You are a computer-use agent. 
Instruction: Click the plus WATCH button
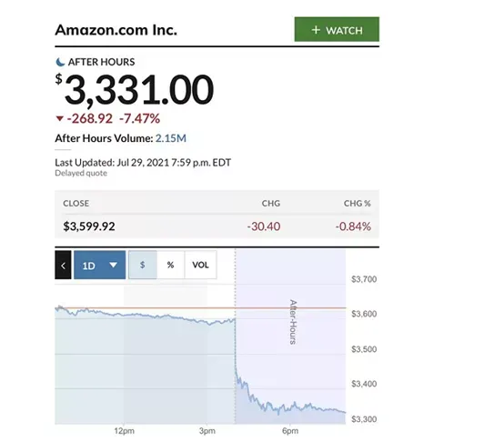click(x=337, y=29)
